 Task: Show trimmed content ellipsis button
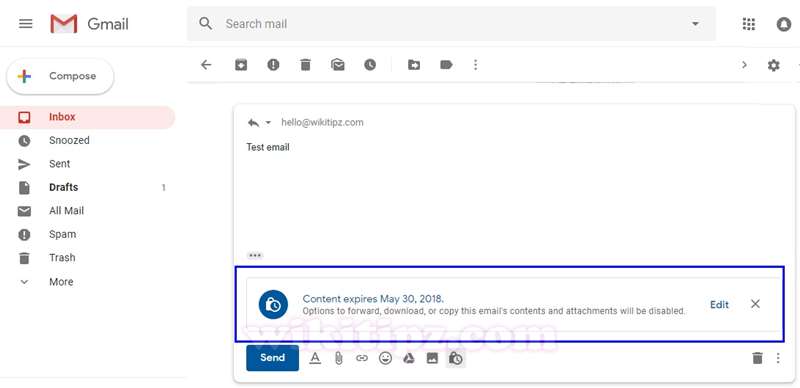(255, 255)
